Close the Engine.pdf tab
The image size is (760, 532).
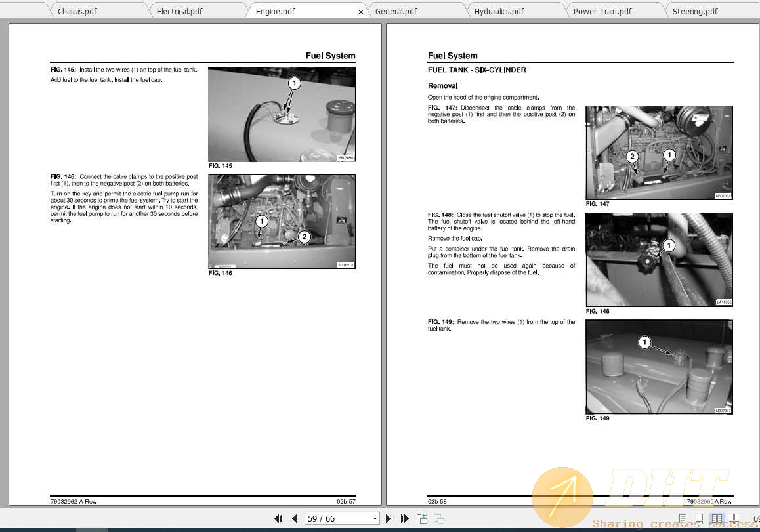tap(360, 11)
